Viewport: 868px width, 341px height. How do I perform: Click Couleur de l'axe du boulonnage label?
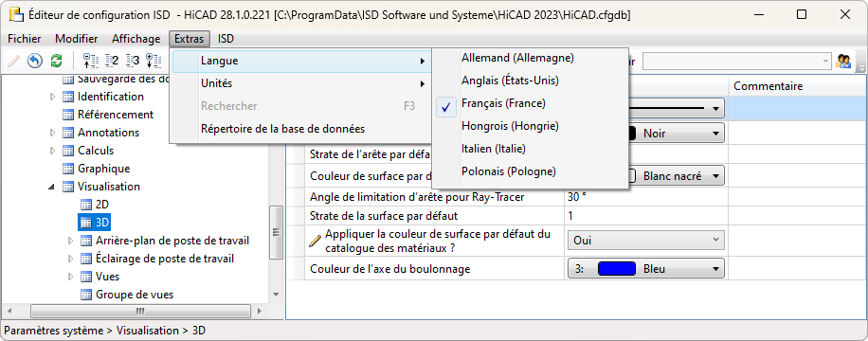tap(390, 270)
